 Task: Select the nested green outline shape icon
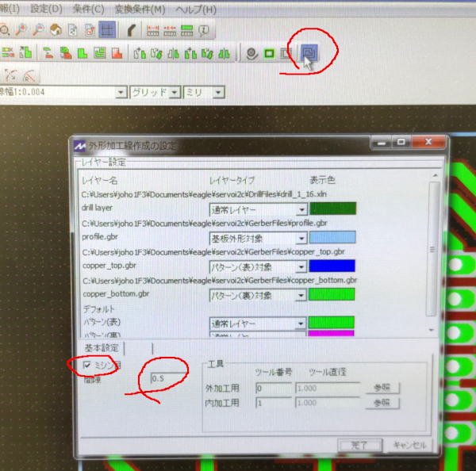click(x=100, y=53)
